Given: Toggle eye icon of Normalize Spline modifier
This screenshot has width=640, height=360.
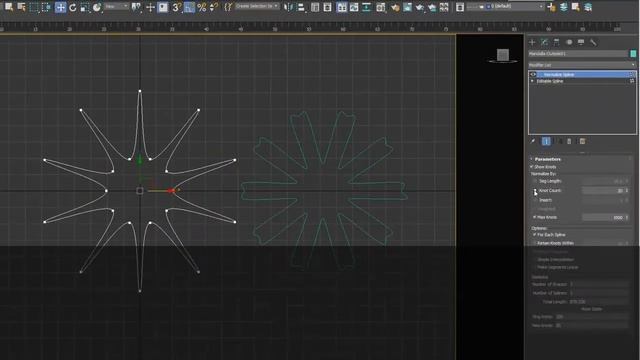Looking at the screenshot, I should pyautogui.click(x=533, y=75).
